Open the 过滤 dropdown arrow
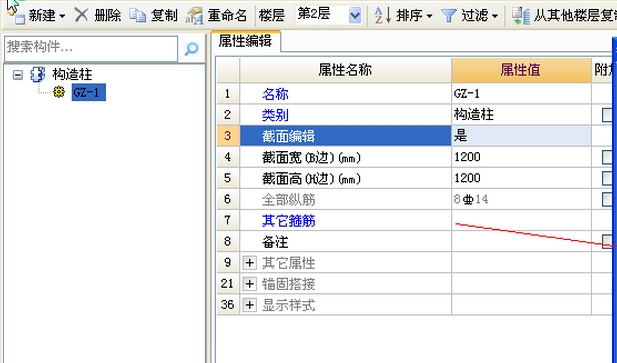Screen dimensions: 617x363 (x=495, y=17)
